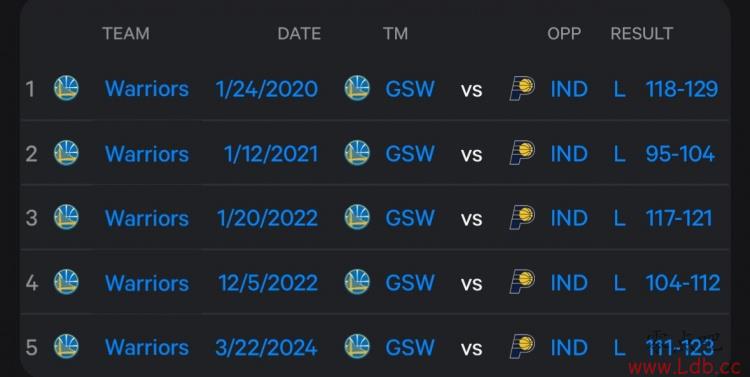Open the 118-129 box score link

(x=682, y=89)
